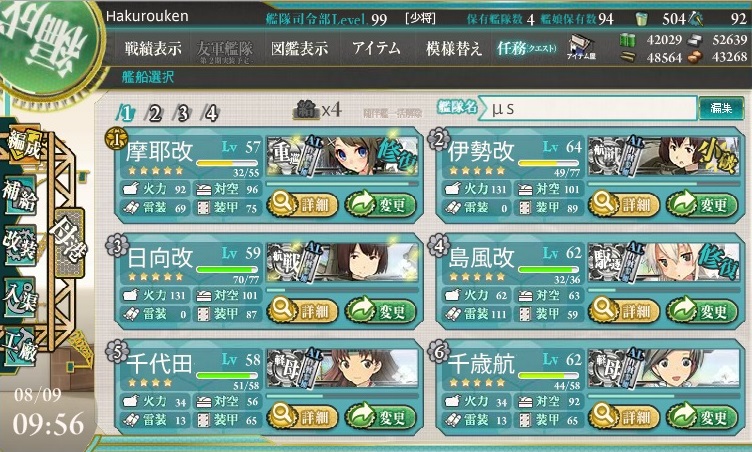The height and width of the screenshot is (452, 752).
Task: Open the 改装 remodel sidebar icon
Action: coord(20,246)
